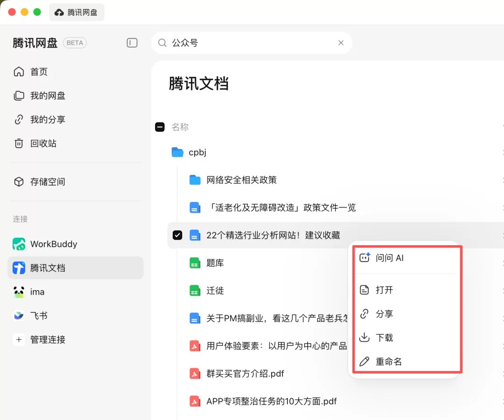Click the doc icon of 适老化及无障碍改造 file
The width and height of the screenshot is (504, 420).
(195, 207)
